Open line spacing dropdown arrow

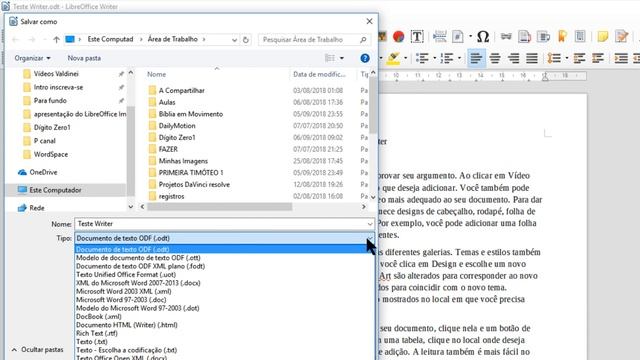pyautogui.click(x=567, y=58)
